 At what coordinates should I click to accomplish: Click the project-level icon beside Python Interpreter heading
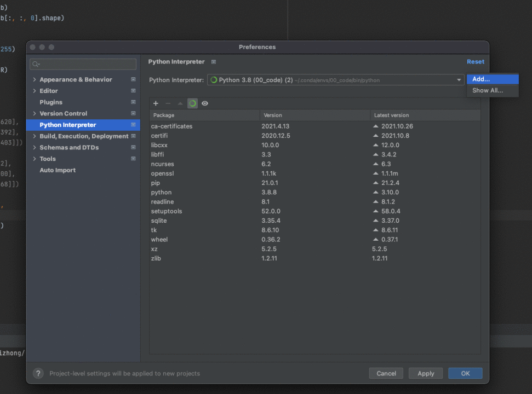(214, 62)
